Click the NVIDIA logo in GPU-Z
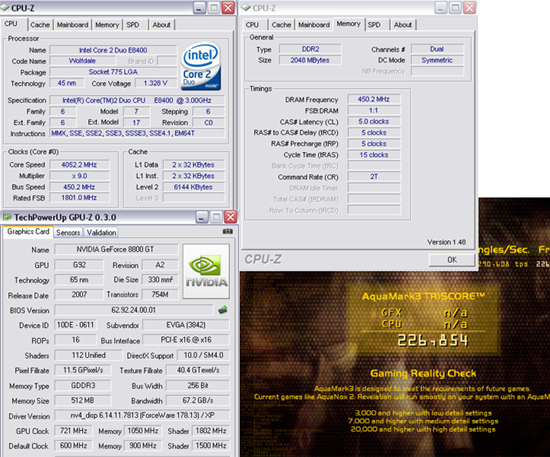Screen dimensions: 550x457 click(x=206, y=271)
